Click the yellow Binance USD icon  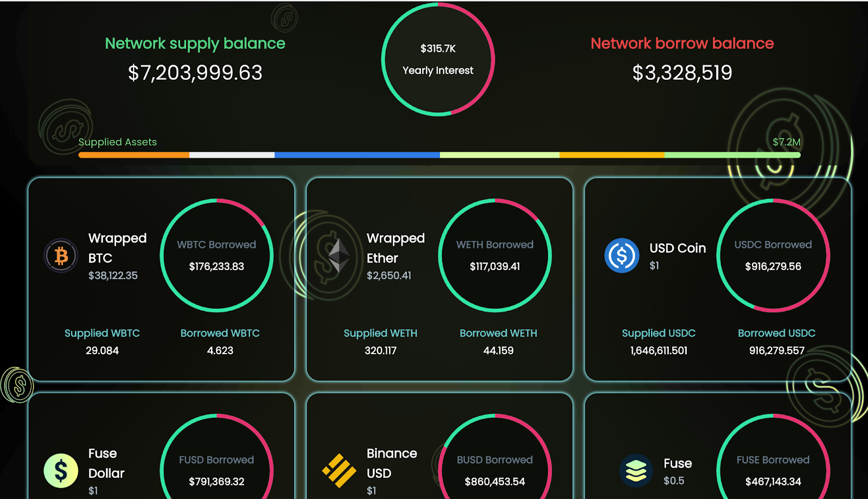339,470
